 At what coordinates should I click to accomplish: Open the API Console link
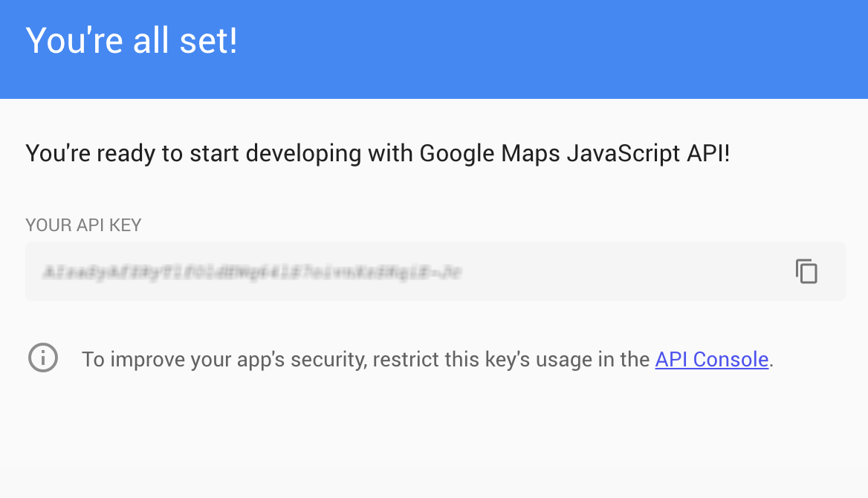[x=711, y=360]
